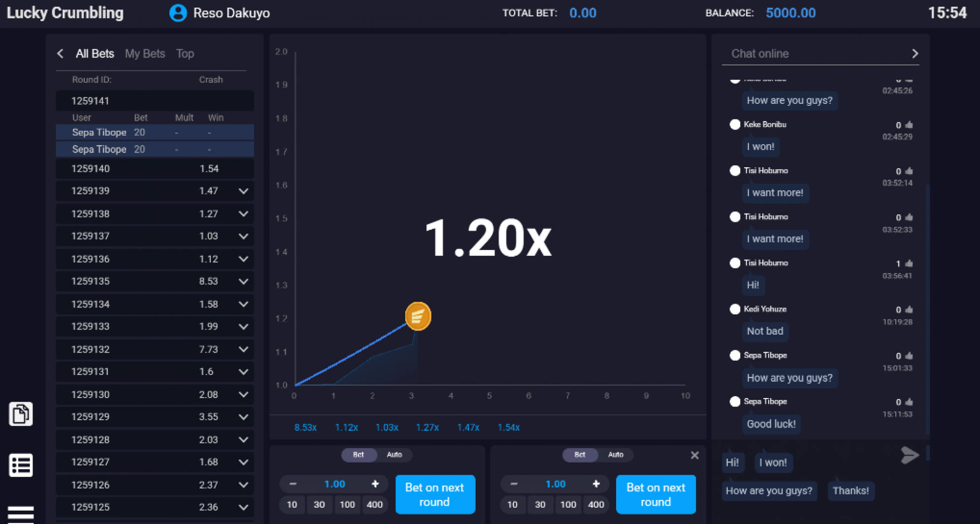Expand round 1259135 with 8.53 crash

pos(243,281)
